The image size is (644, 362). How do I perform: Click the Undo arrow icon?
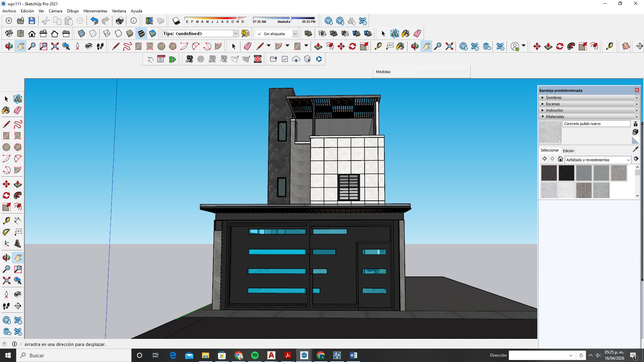pyautogui.click(x=94, y=21)
